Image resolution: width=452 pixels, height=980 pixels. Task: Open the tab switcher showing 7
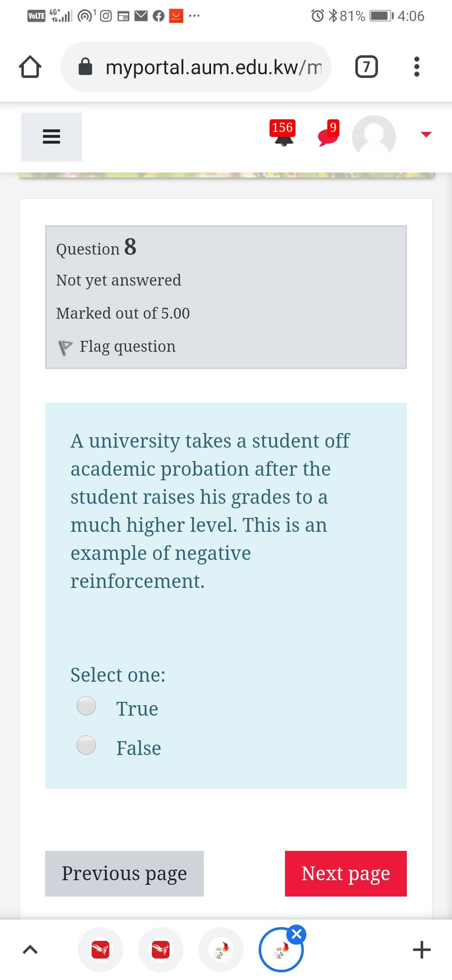coord(366,67)
